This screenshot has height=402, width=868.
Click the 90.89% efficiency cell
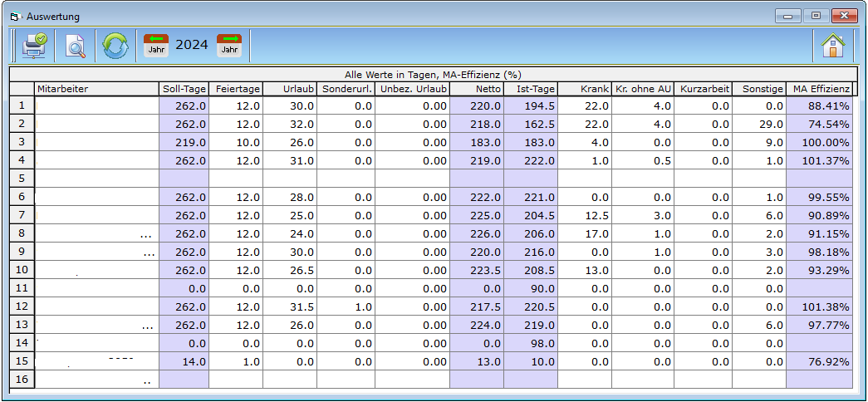pos(819,215)
